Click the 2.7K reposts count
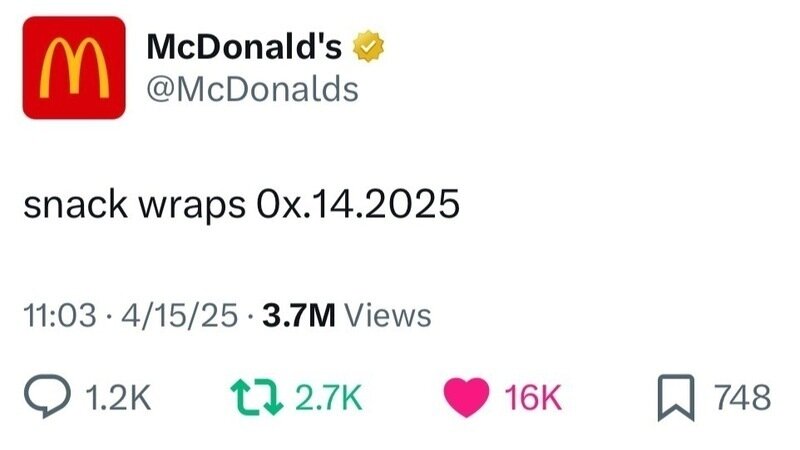This screenshot has width=800, height=450. [328, 398]
